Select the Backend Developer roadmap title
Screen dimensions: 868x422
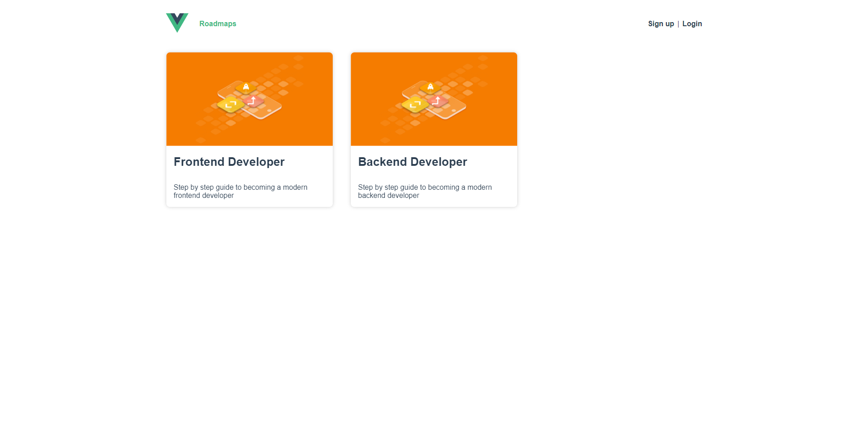pyautogui.click(x=412, y=161)
